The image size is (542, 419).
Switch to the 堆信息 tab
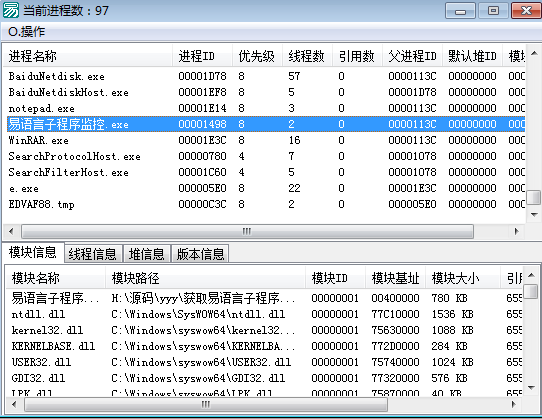coord(147,254)
